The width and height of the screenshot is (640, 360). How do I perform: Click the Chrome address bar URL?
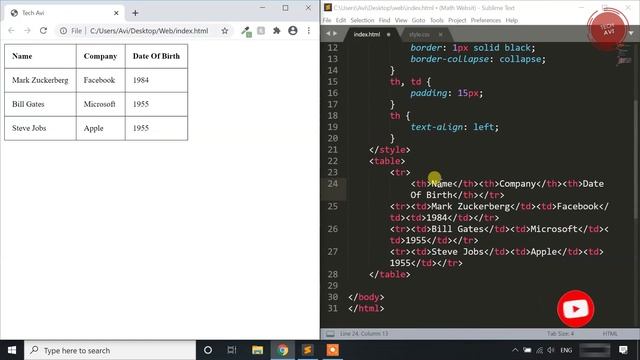[149, 31]
